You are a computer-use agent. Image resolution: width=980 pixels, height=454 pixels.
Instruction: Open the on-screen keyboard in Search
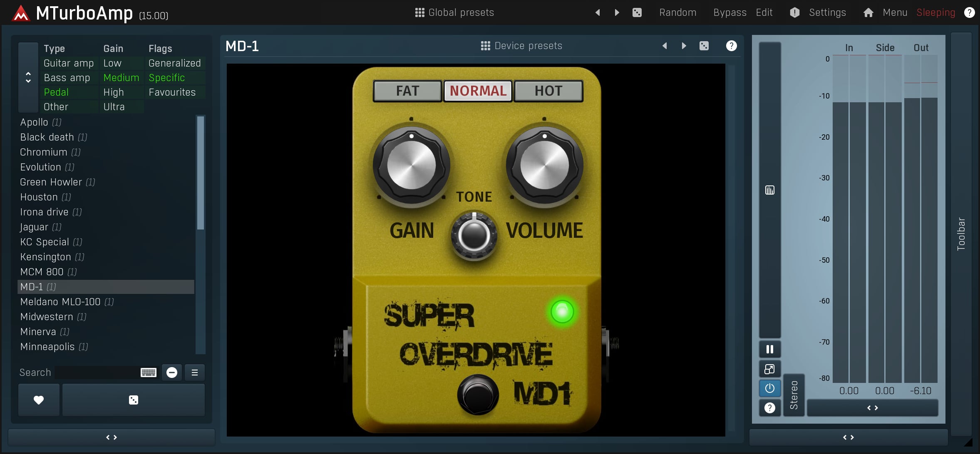[148, 373]
